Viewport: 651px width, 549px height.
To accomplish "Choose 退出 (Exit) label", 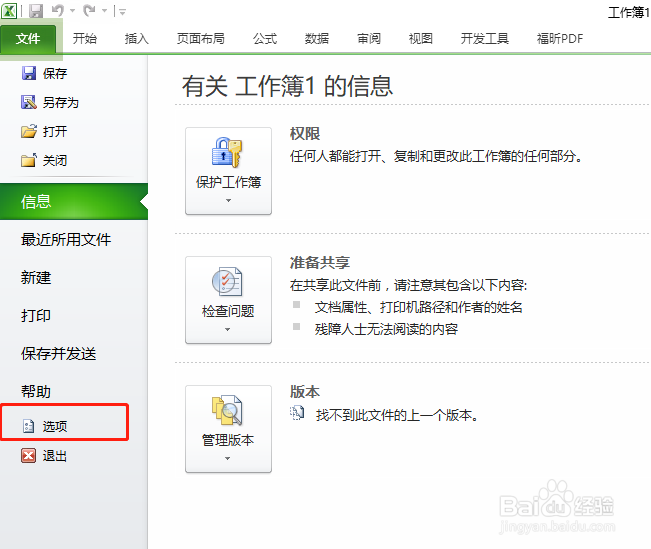I will coord(55,456).
